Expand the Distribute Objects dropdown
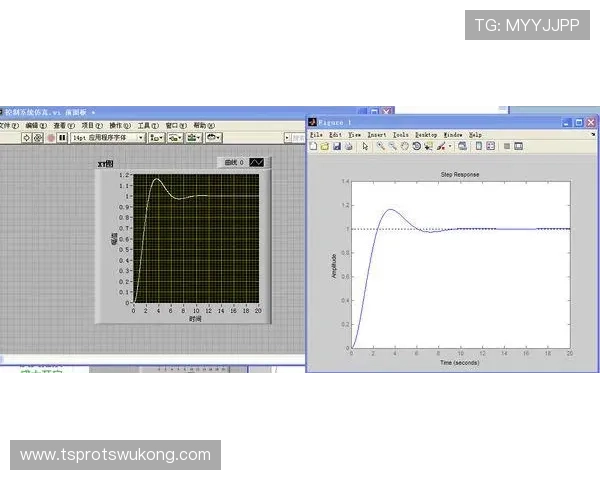 tap(175, 138)
